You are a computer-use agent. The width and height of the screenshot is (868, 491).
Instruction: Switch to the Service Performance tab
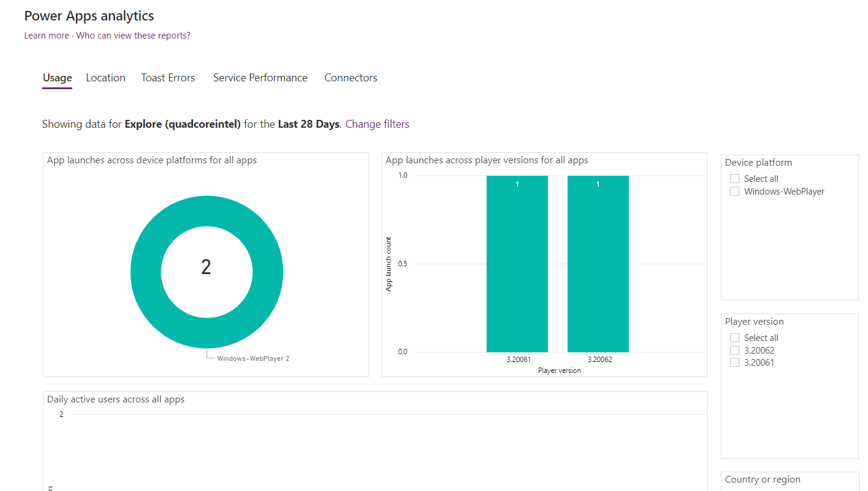click(x=260, y=77)
